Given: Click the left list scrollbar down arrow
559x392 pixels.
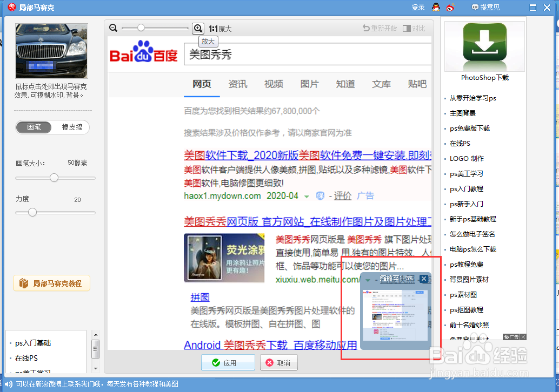Looking at the screenshot, I should 96,368.
